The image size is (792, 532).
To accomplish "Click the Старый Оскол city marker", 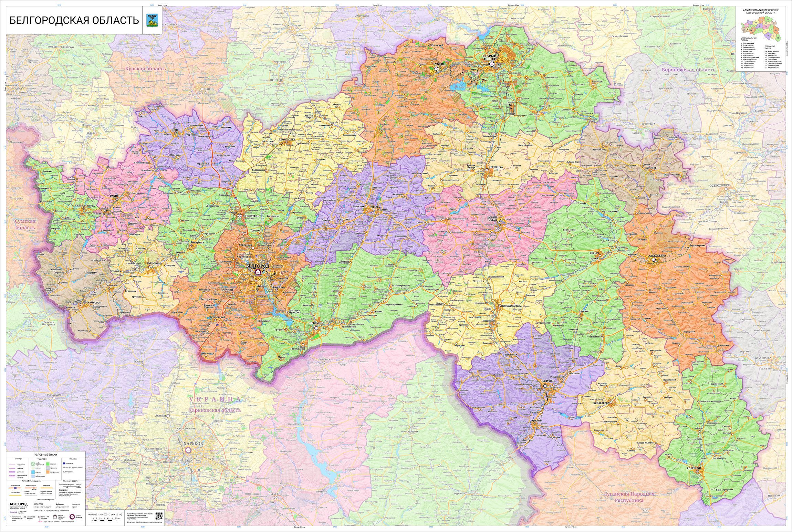I will 492,64.
